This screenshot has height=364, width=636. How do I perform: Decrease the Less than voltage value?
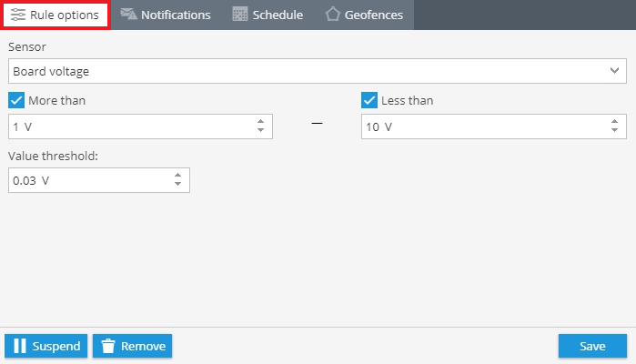(x=614, y=130)
